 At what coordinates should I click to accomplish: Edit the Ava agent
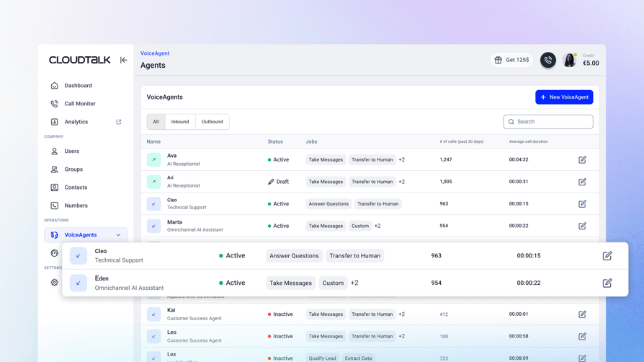[x=582, y=159]
